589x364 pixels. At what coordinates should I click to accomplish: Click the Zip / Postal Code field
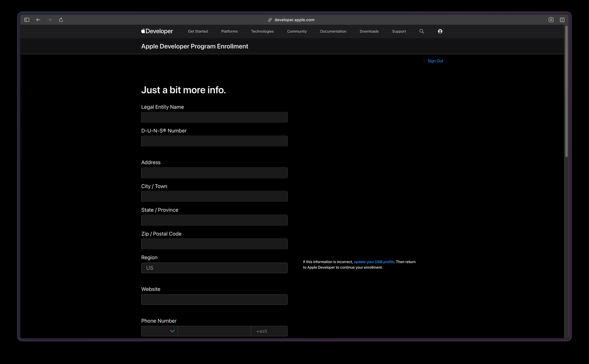(214, 244)
